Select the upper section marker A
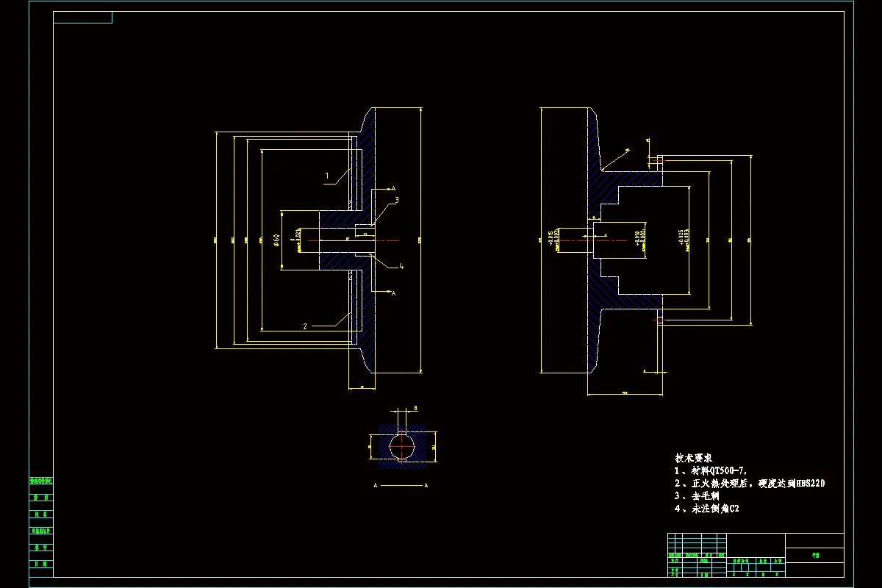The height and width of the screenshot is (588, 882). point(394,188)
